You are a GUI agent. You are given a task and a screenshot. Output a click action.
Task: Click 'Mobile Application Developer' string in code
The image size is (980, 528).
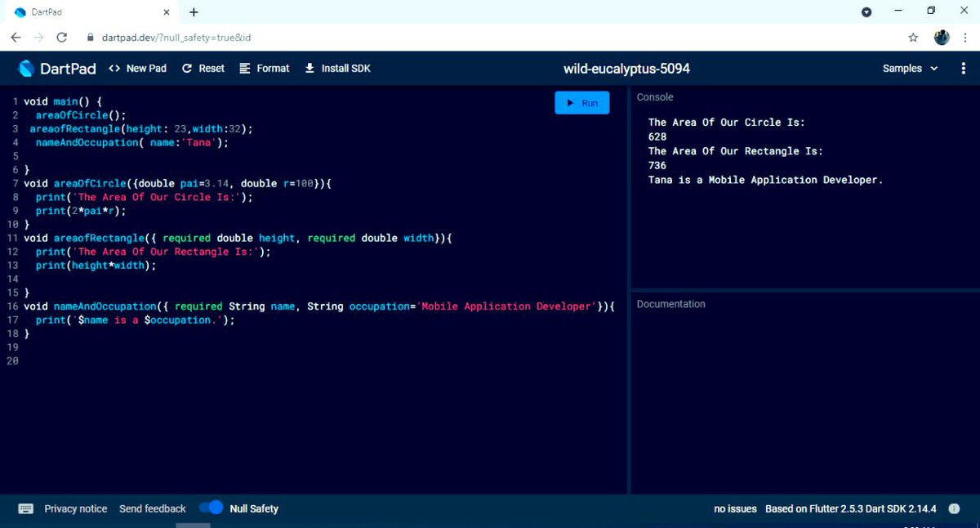[x=506, y=307]
